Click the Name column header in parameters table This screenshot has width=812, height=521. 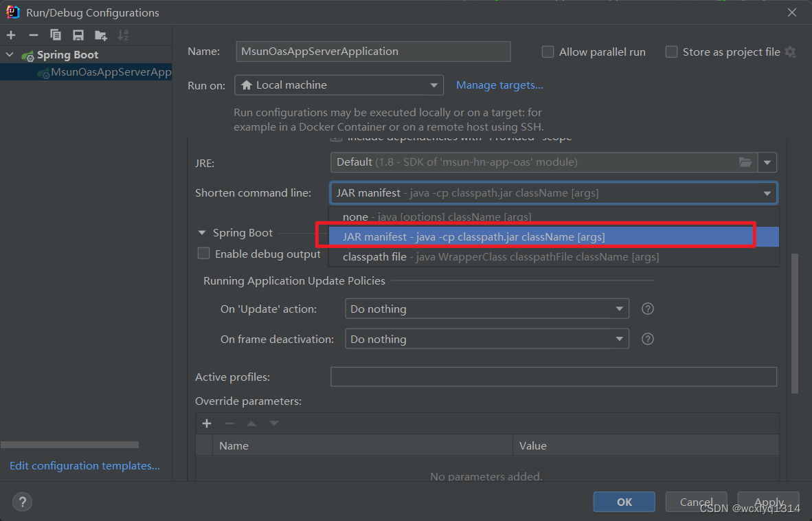[363, 445]
